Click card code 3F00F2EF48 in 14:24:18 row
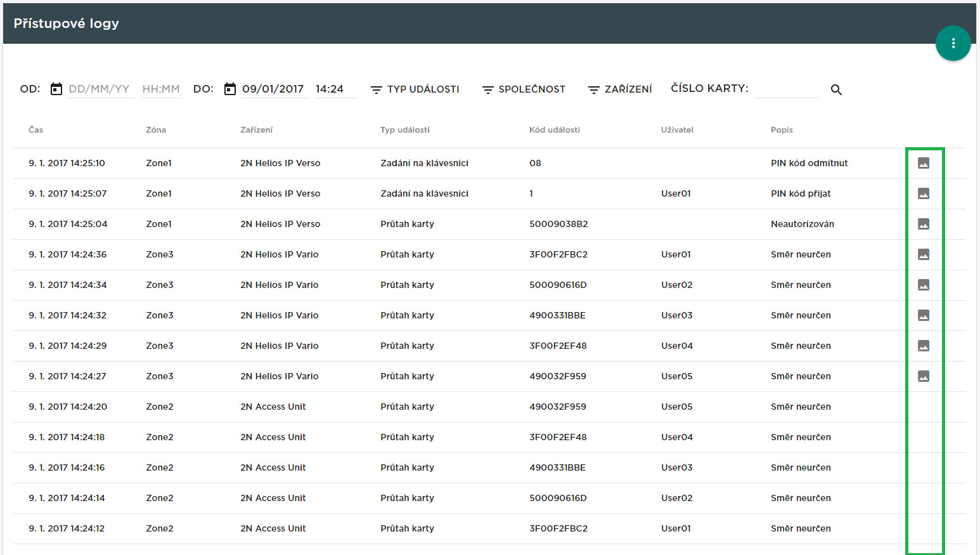Viewport: 980px width, 555px height. pos(558,437)
